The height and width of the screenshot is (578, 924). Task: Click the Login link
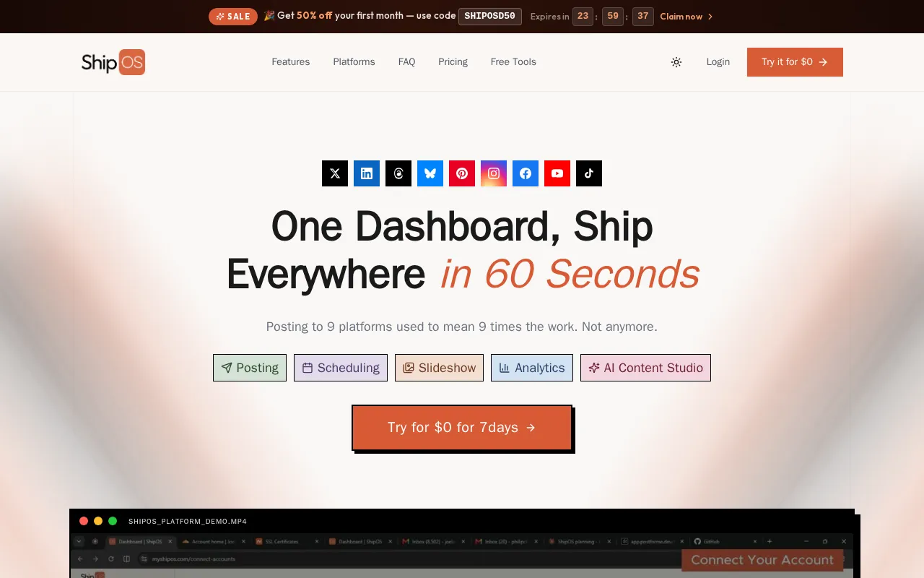point(718,62)
